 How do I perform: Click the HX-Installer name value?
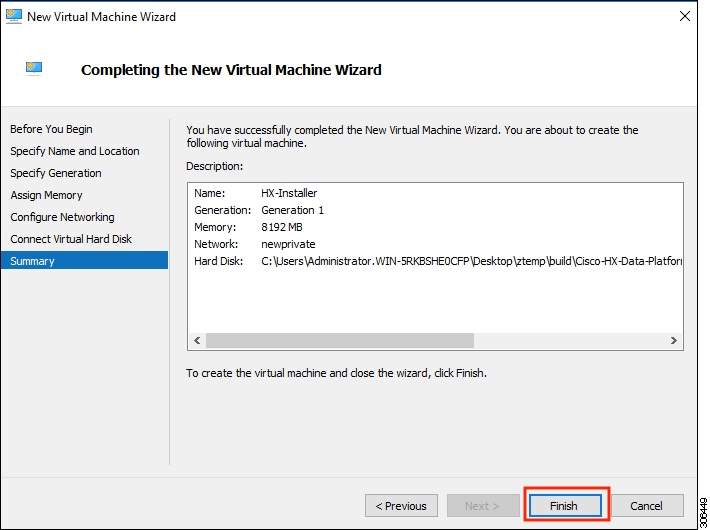tap(288, 193)
